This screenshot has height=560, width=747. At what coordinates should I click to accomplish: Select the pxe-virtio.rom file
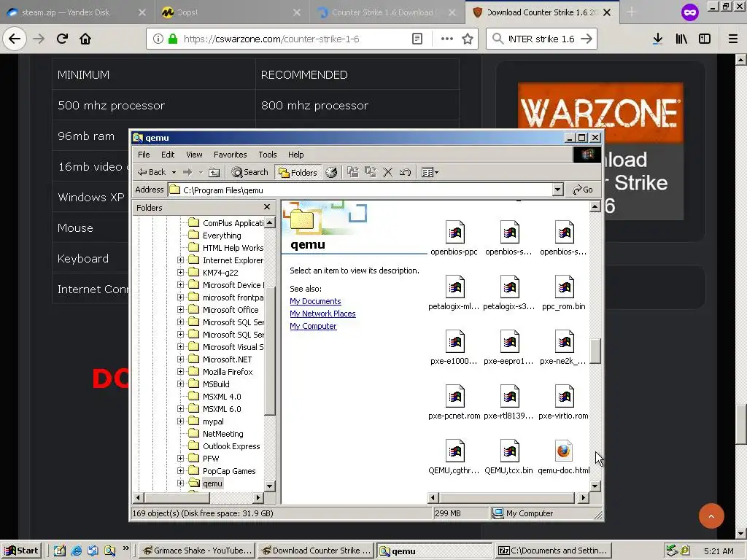coord(564,402)
